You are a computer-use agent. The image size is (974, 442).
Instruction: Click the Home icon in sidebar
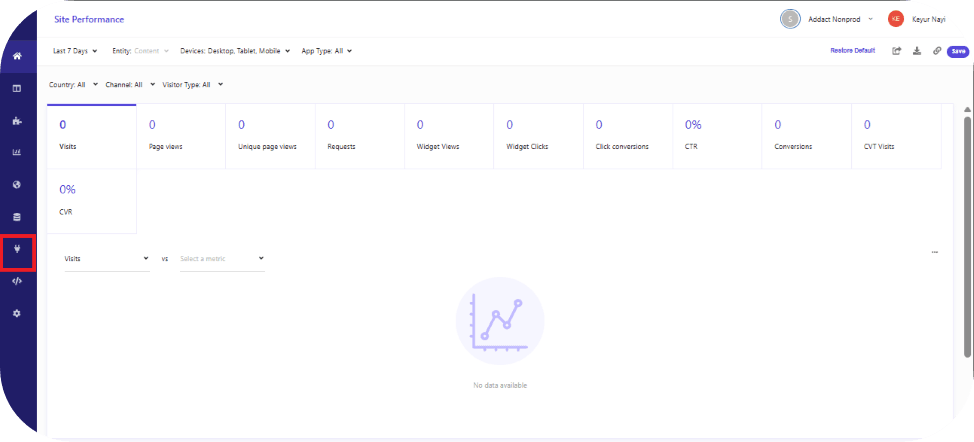pyautogui.click(x=17, y=56)
